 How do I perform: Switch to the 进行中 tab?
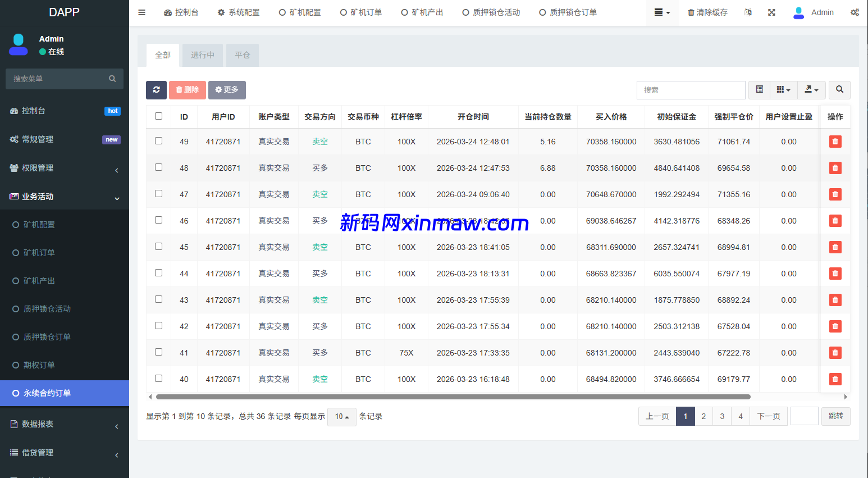(202, 55)
